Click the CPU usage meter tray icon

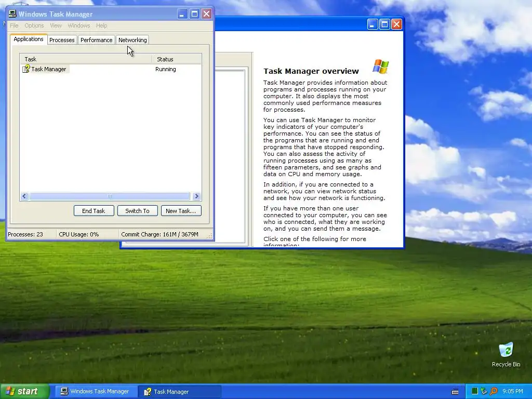click(x=475, y=391)
